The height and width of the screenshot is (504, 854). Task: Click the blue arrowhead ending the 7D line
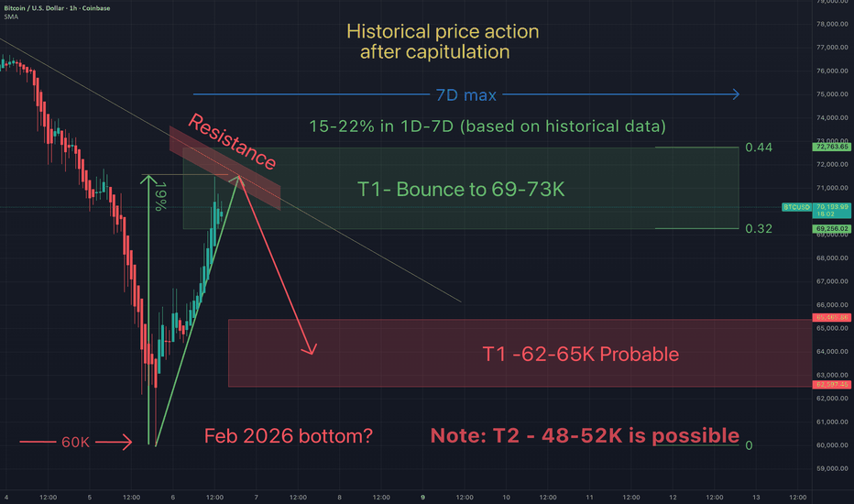pos(736,94)
